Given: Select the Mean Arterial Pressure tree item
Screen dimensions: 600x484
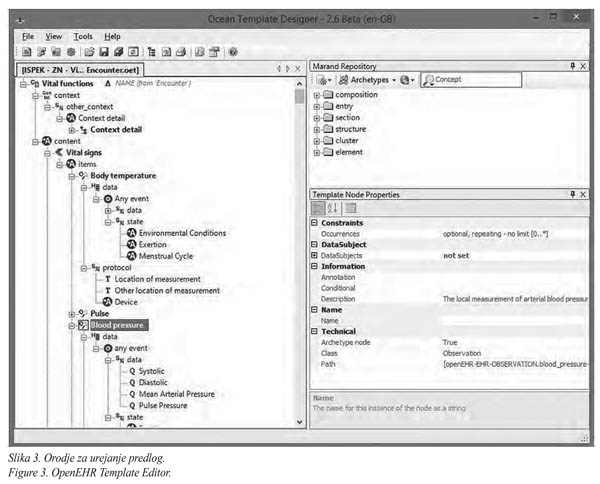Looking at the screenshot, I should 176,394.
